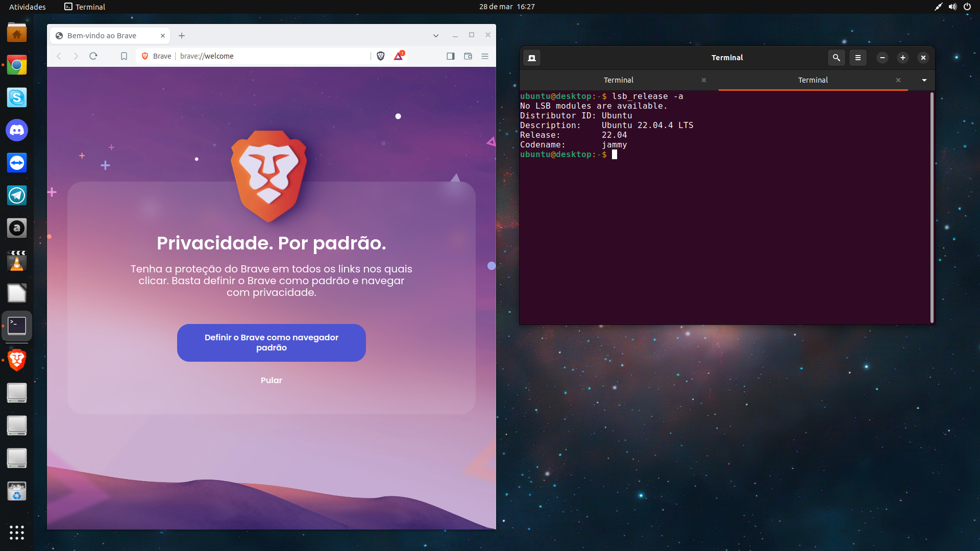Open the Terminal app menu in top bar
The image size is (980, 551).
point(85,7)
